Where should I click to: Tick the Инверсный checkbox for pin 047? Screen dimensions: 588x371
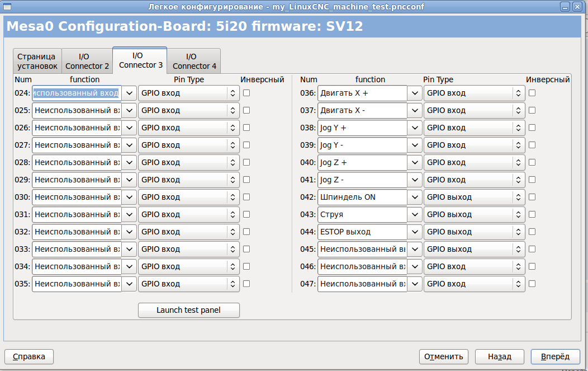(532, 284)
